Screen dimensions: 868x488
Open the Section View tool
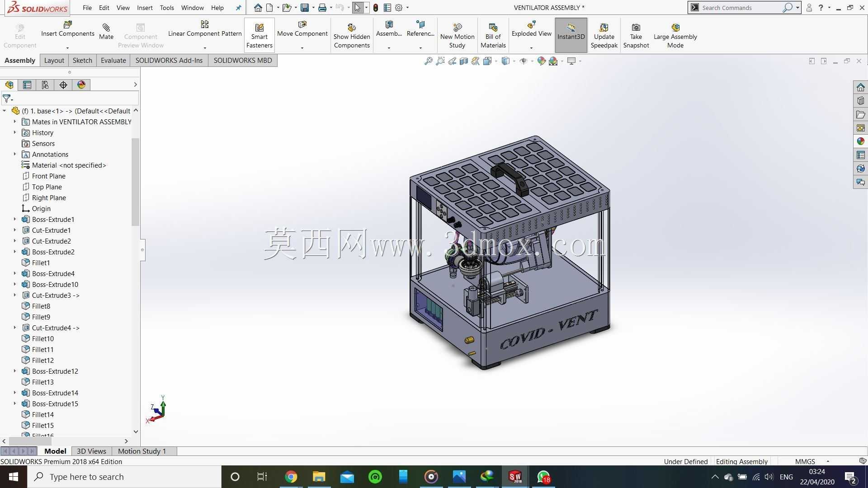coord(464,61)
